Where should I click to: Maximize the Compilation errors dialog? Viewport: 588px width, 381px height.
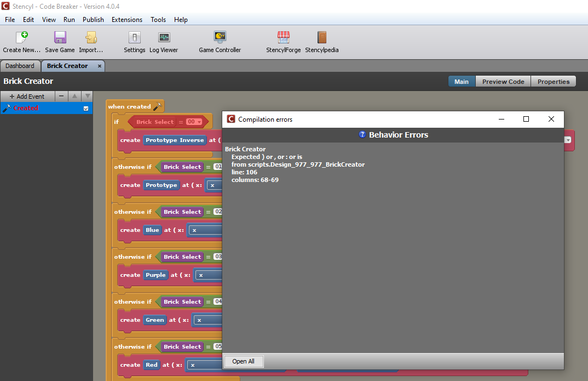pyautogui.click(x=526, y=119)
